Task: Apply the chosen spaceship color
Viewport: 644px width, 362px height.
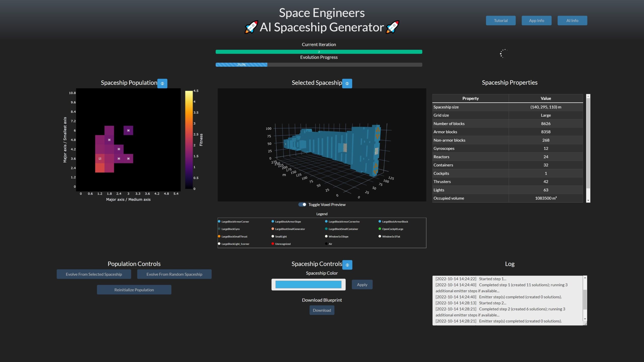Action: click(x=362, y=285)
